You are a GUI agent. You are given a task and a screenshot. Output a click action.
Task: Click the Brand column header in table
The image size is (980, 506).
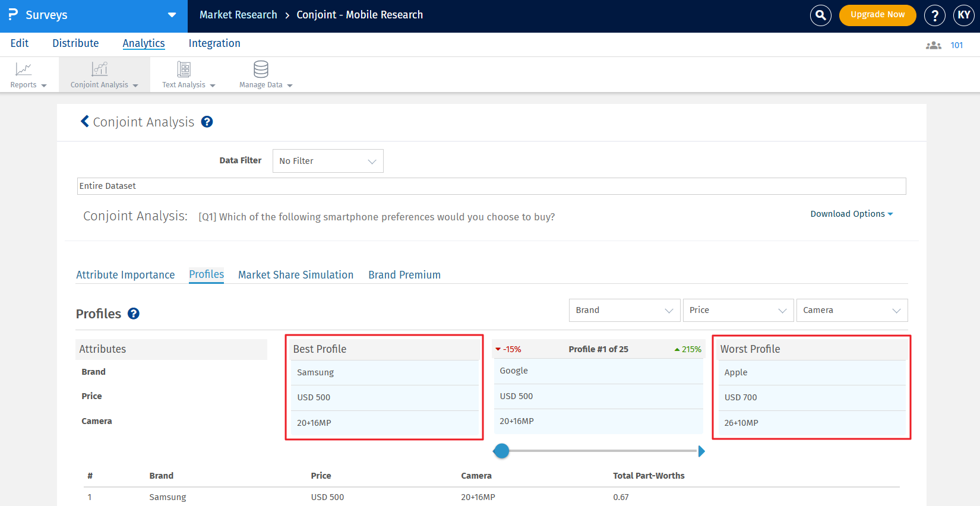pyautogui.click(x=162, y=476)
